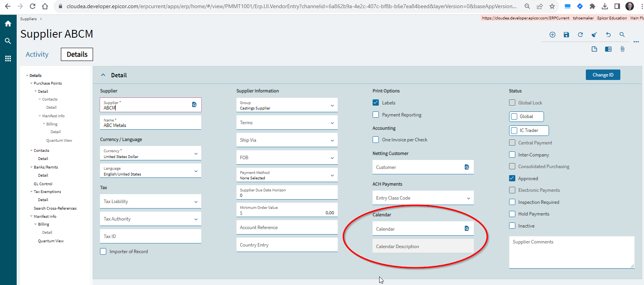
Task: Go back with the browser back arrow
Action: click(x=8, y=6)
